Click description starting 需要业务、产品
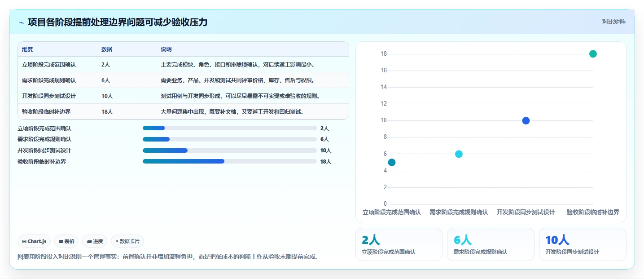 click(239, 80)
